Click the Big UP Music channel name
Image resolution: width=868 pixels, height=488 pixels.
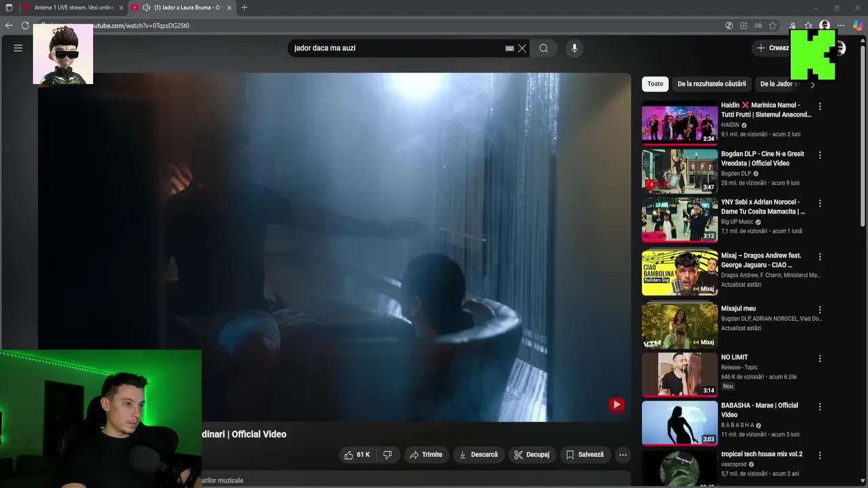tap(737, 222)
